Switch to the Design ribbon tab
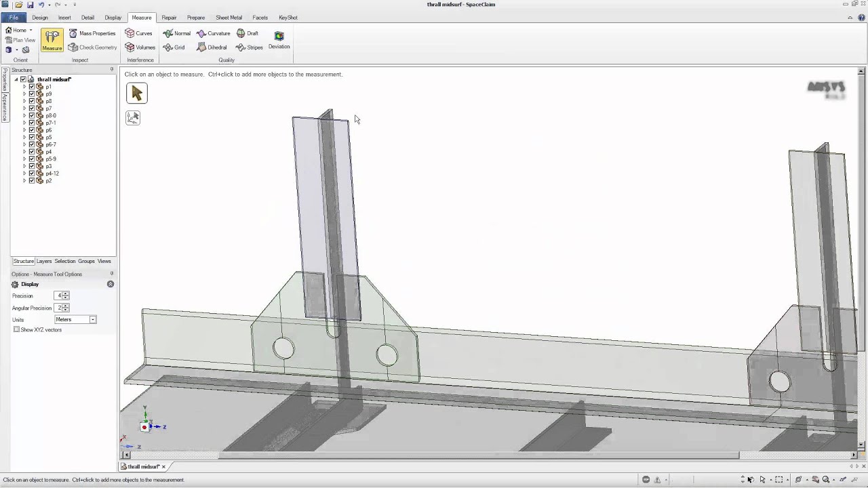This screenshot has width=868, height=488. coord(40,18)
